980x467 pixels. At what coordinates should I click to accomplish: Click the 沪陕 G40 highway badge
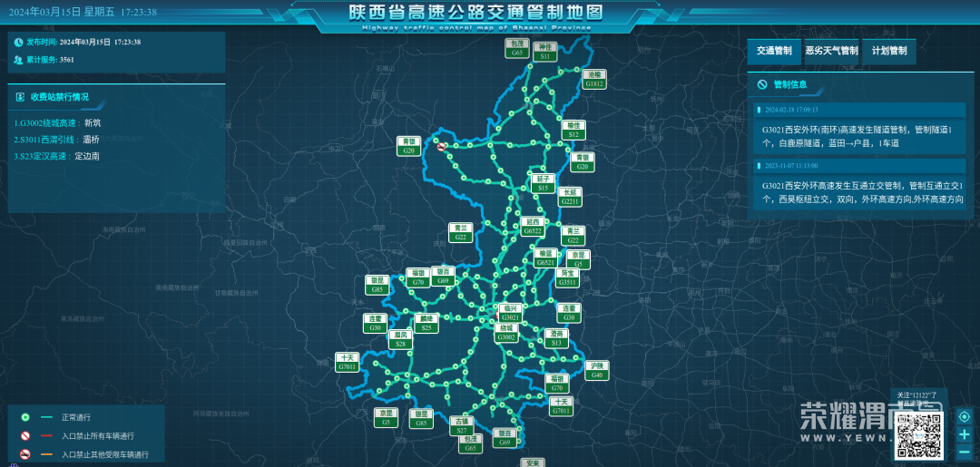point(596,370)
